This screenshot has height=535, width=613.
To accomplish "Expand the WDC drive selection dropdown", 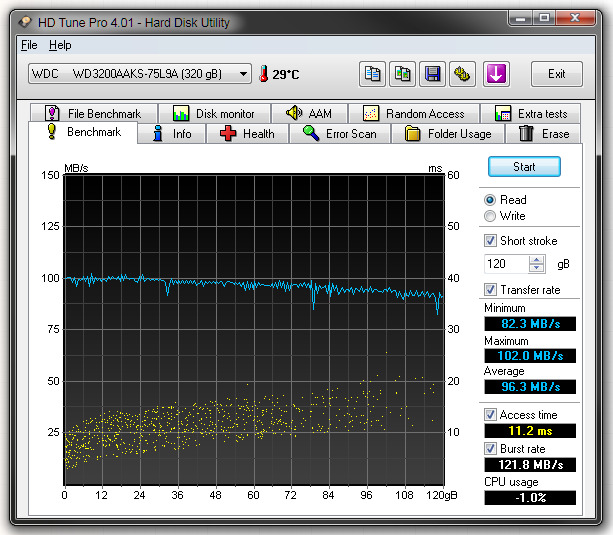I will (x=244, y=74).
